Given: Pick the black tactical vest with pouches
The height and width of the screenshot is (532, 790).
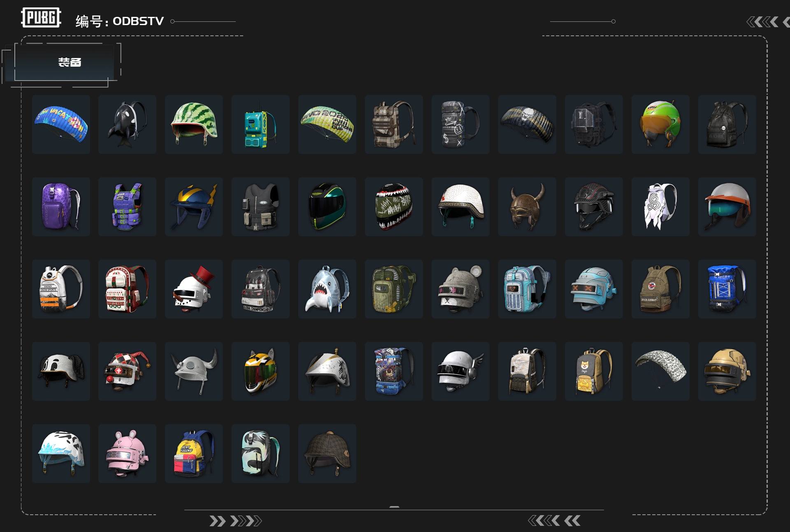Looking at the screenshot, I should click(x=261, y=207).
